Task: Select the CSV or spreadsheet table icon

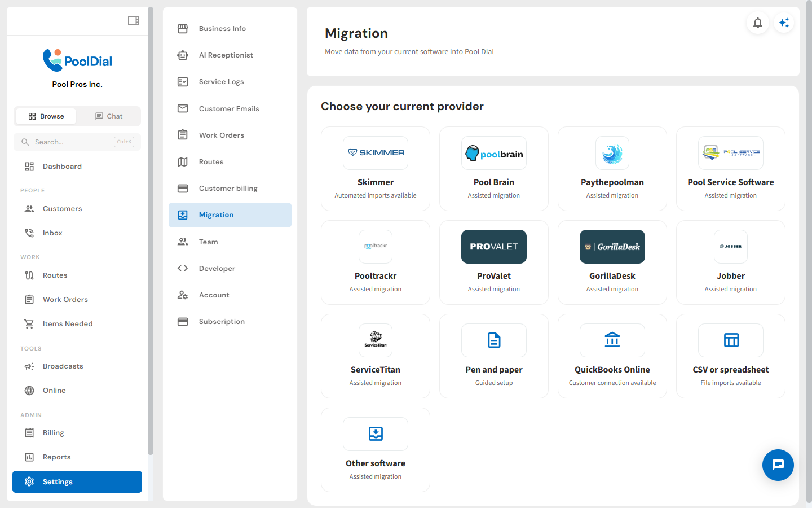Action: click(731, 340)
